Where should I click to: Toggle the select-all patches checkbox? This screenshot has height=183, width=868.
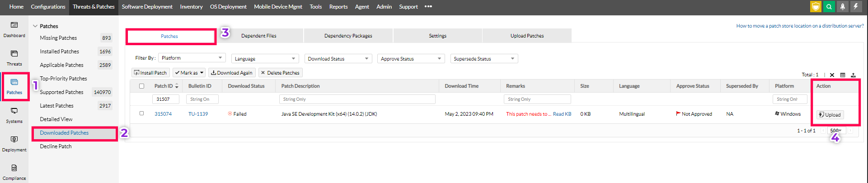[x=141, y=86]
